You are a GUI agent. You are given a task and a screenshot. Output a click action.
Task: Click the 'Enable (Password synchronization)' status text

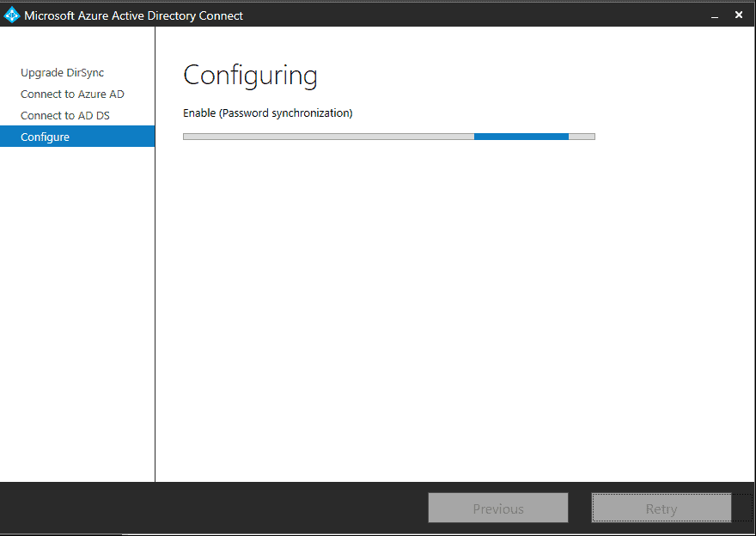[x=267, y=113]
